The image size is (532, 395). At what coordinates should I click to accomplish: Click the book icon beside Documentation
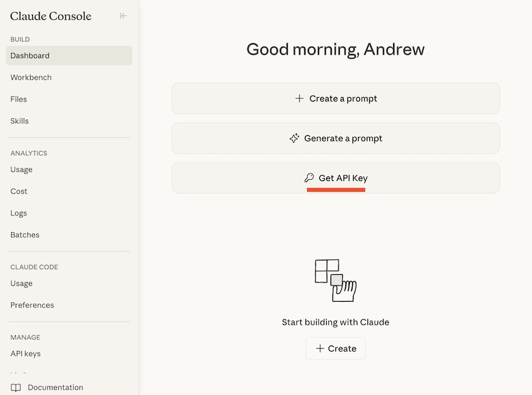(x=16, y=387)
